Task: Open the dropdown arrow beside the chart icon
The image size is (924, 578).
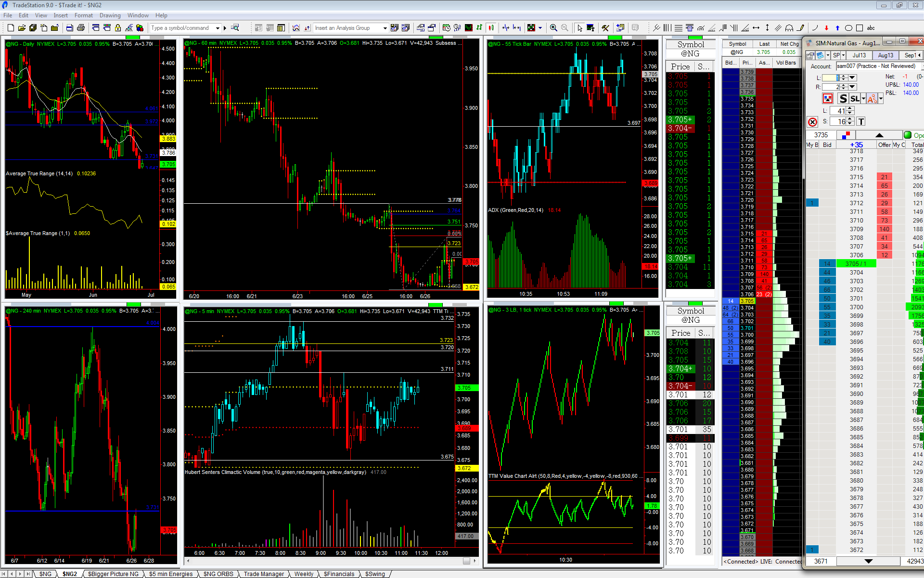Action: (828, 55)
